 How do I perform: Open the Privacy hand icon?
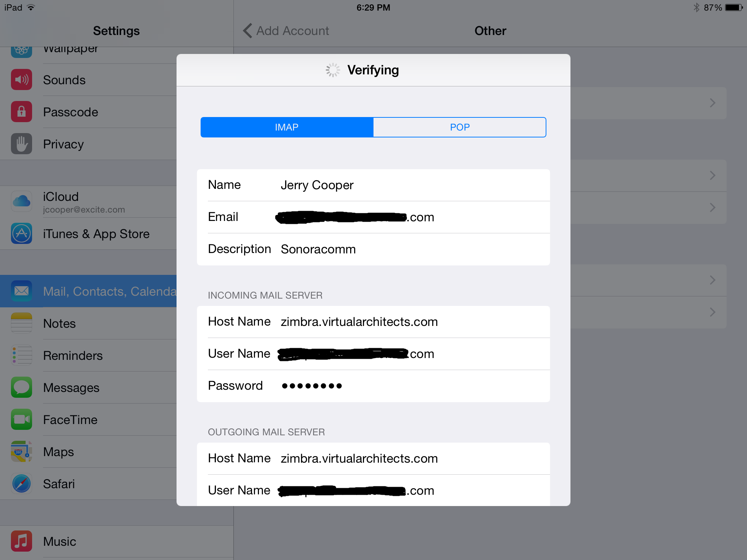point(22,144)
